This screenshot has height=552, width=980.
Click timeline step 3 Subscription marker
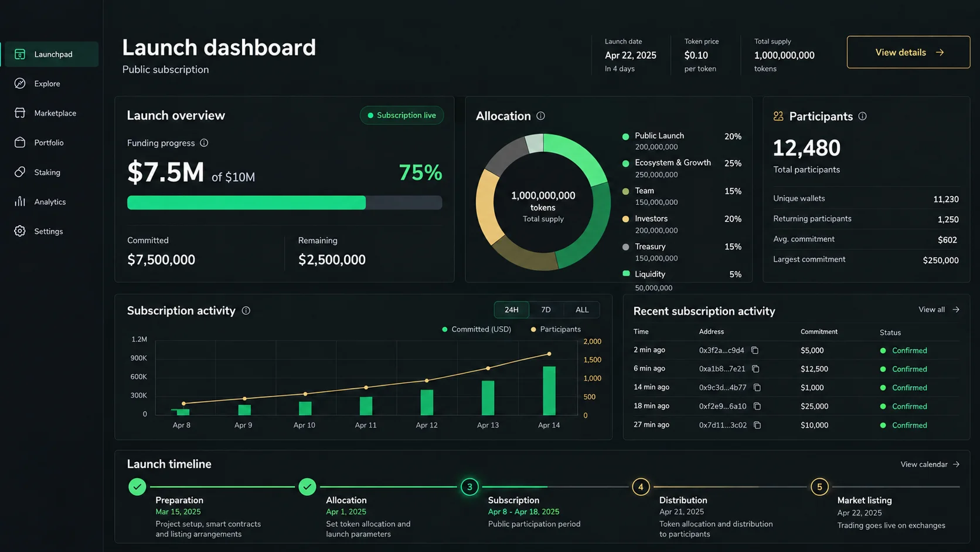coord(469,487)
